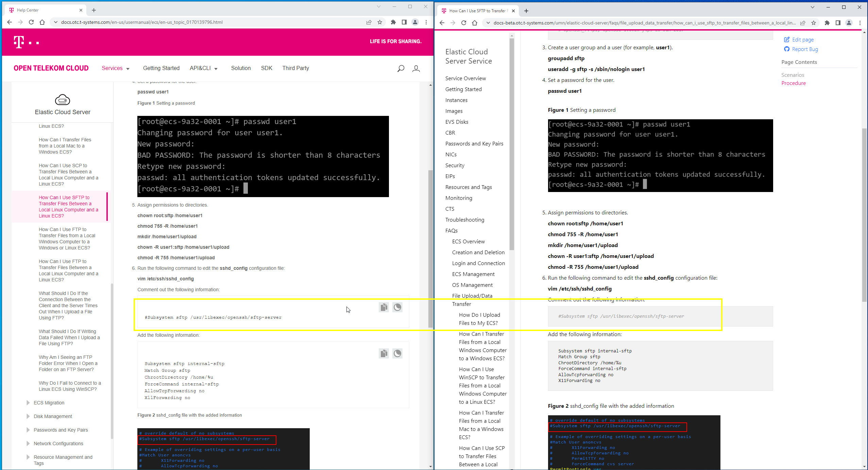
Task: Open the Troubleshooting sidebar link
Action: (x=464, y=220)
